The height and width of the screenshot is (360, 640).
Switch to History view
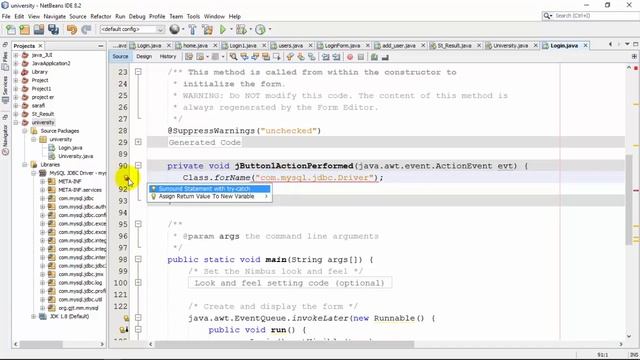(168, 57)
